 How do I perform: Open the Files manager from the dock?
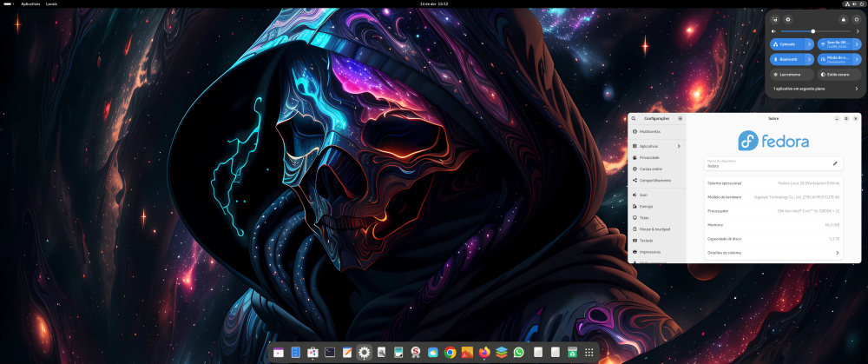point(296,352)
